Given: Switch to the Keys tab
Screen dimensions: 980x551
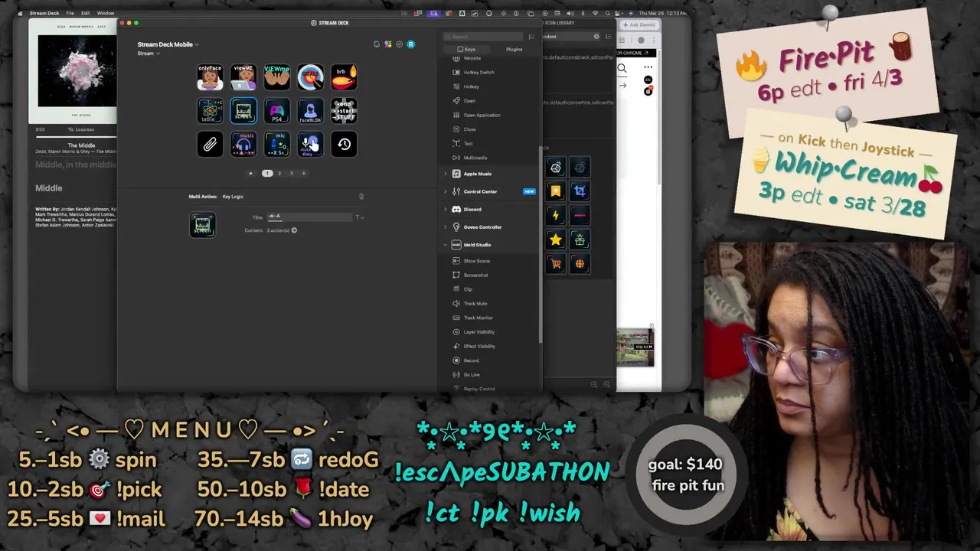Looking at the screenshot, I should pyautogui.click(x=467, y=49).
